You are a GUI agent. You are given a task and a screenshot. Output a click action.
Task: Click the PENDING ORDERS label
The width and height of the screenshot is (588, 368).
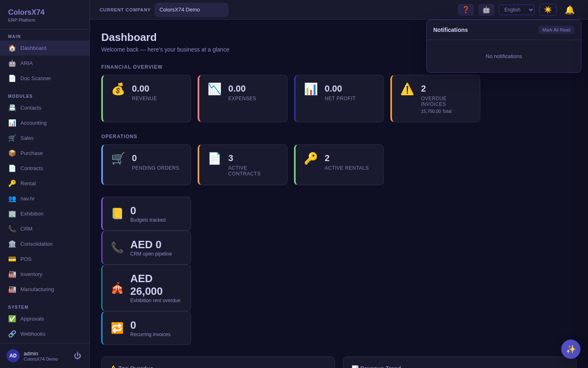coord(156,168)
